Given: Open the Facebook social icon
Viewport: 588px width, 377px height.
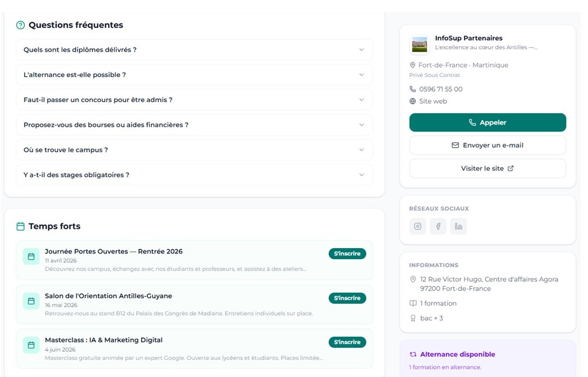Looking at the screenshot, I should coord(438,226).
